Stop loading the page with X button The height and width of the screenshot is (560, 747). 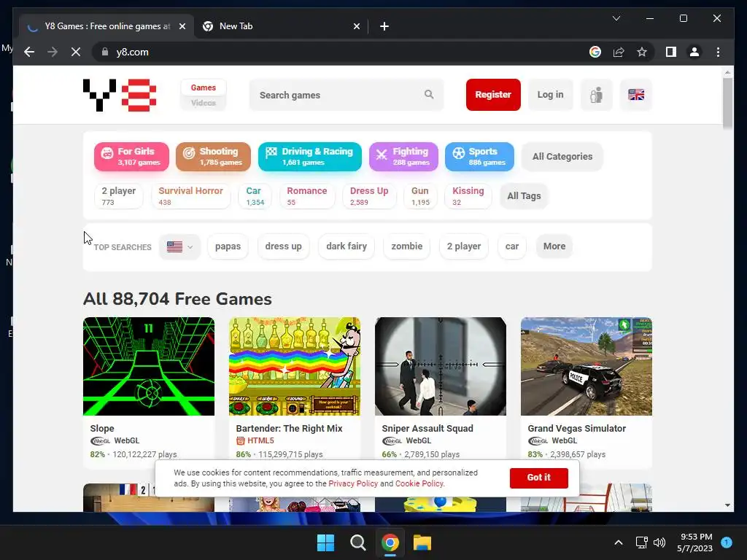pos(76,52)
